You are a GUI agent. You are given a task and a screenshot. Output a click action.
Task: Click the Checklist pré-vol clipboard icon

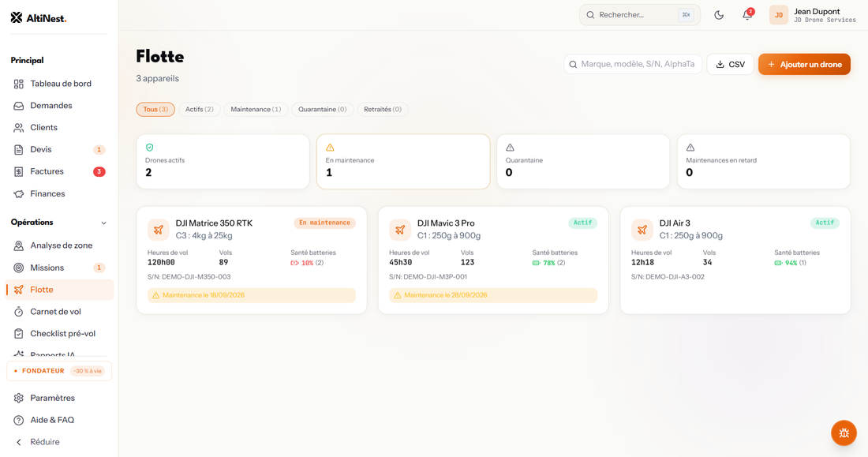pos(19,334)
